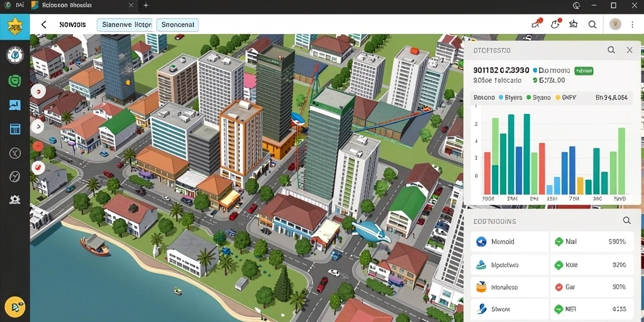Image resolution: width=644 pixels, height=322 pixels.
Task: Click the barrel icon beside Monakso
Action: click(481, 287)
